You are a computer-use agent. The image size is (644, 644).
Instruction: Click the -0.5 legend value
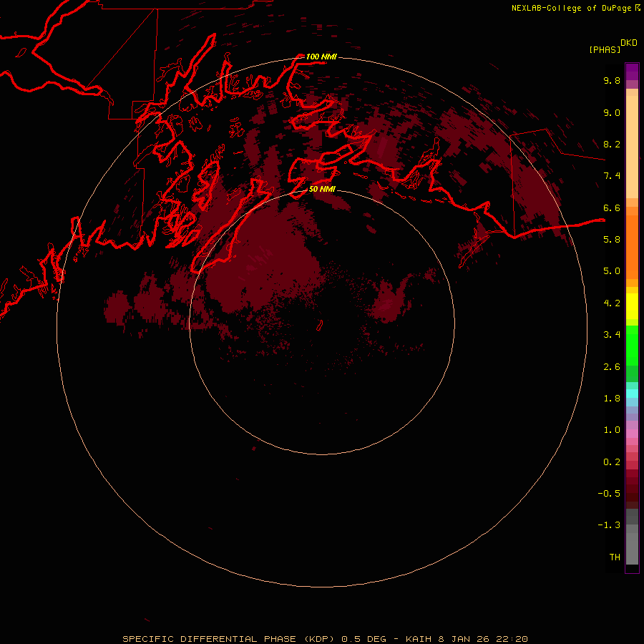[609, 494]
